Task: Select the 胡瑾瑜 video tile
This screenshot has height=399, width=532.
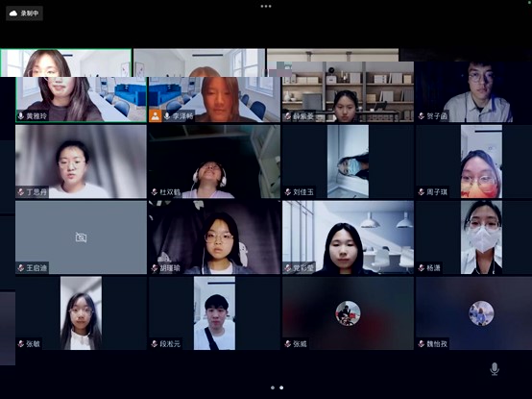Action: (x=214, y=237)
